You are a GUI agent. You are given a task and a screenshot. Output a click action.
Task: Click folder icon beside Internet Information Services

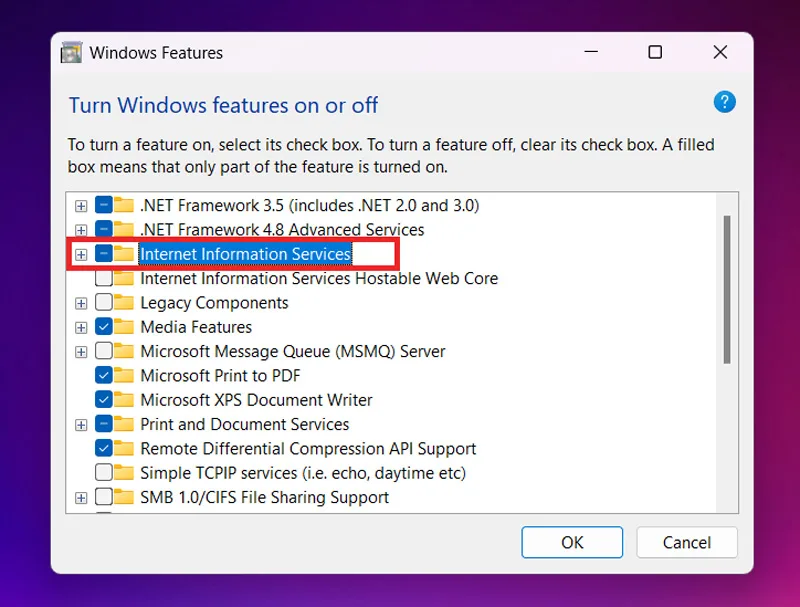pos(123,254)
